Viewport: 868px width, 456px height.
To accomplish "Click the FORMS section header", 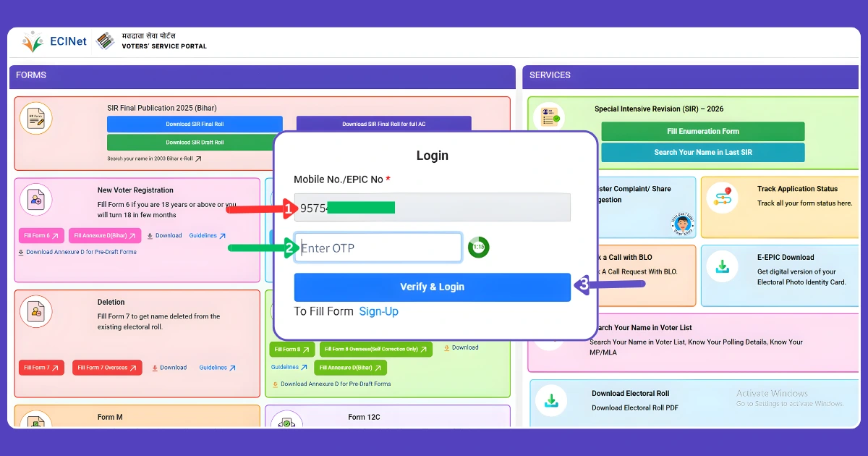I will [30, 75].
